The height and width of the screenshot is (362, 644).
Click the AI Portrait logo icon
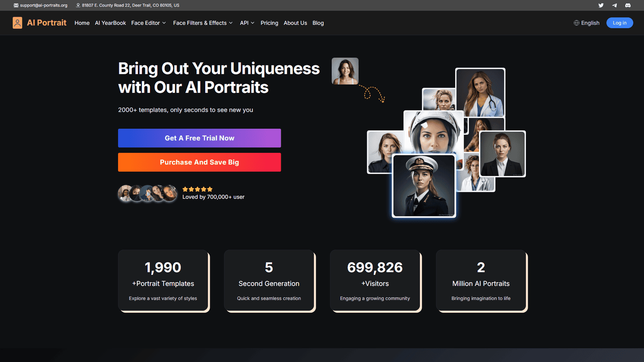(x=17, y=23)
